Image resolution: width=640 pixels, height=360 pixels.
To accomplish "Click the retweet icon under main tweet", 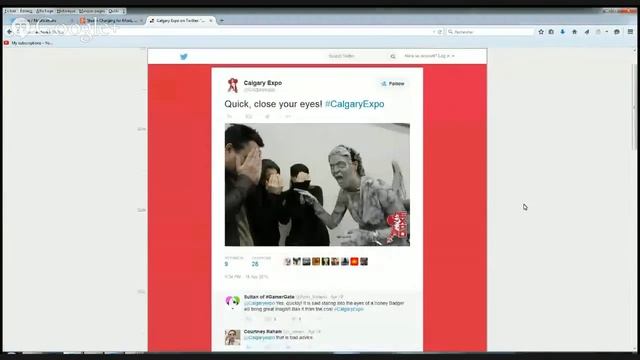I will [249, 116].
